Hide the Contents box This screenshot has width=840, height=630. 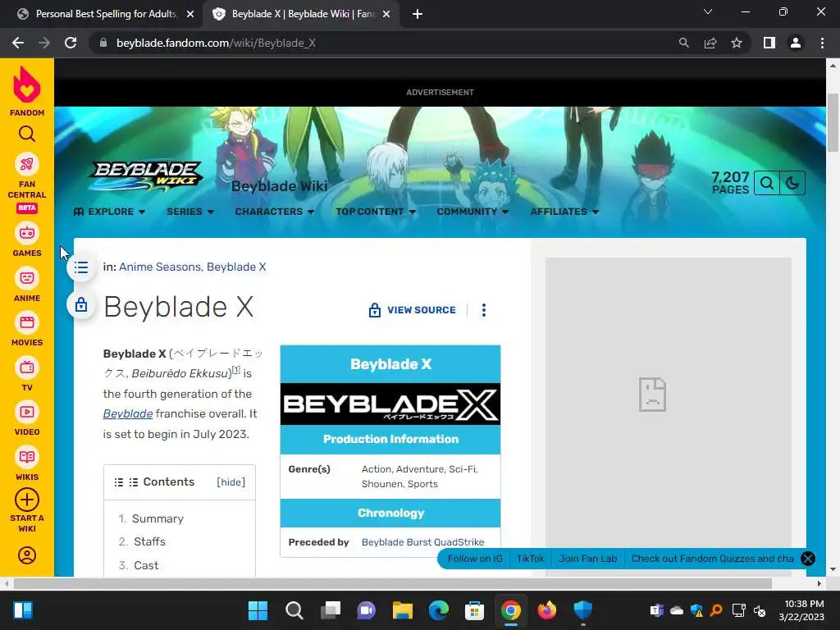click(x=231, y=482)
